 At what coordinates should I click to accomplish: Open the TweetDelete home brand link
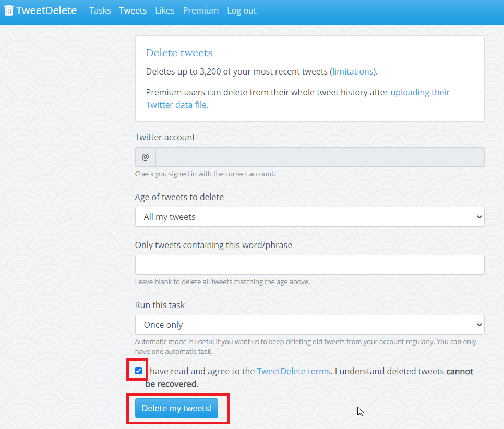[41, 10]
